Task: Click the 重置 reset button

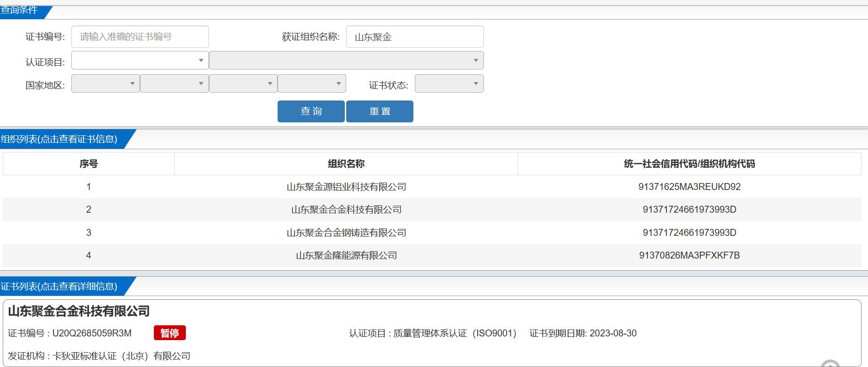Action: (380, 111)
